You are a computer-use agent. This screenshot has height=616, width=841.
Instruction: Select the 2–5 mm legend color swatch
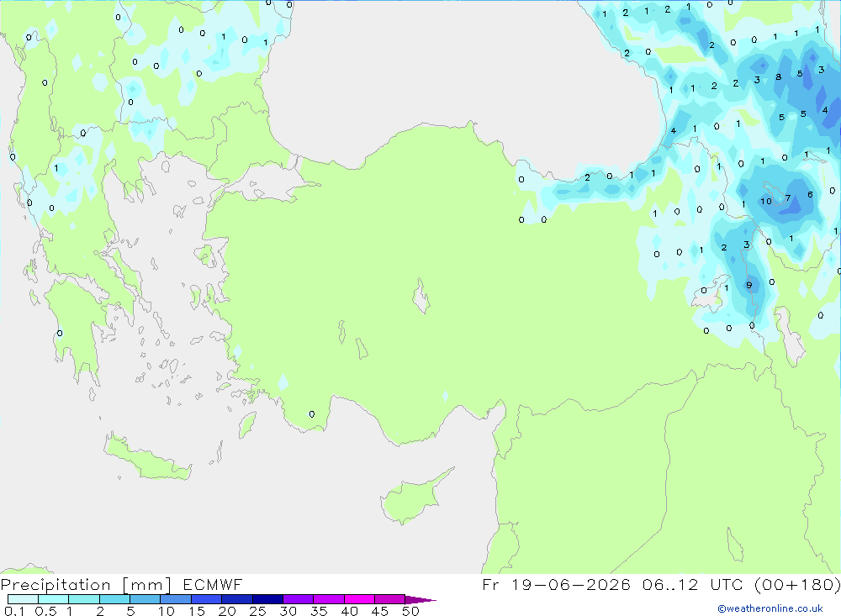click(x=114, y=599)
